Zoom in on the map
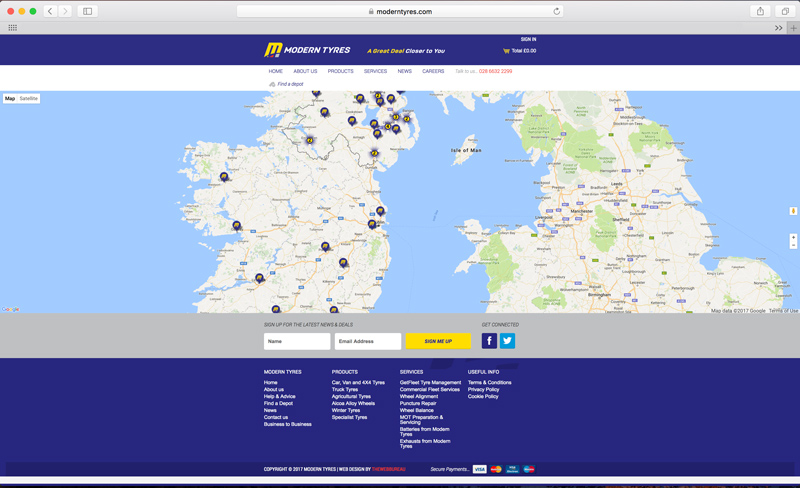Screen dimensions: 800x488 [793, 237]
